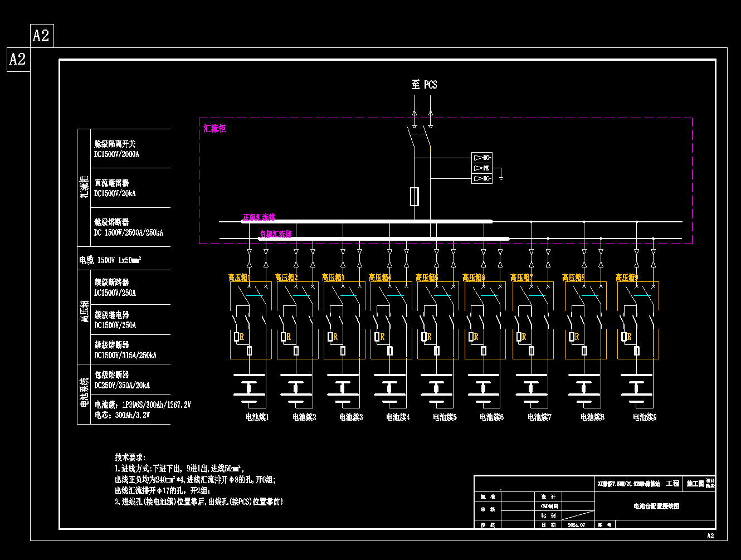Select the 高压箱9 label

pos(627,277)
